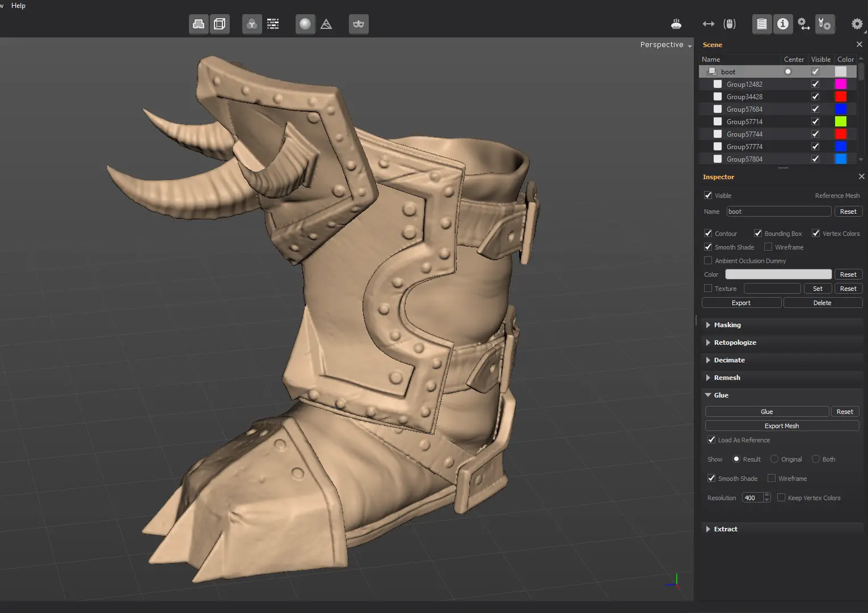Image resolution: width=868 pixels, height=613 pixels.
Task: Select the Both show radio button
Action: click(x=816, y=459)
